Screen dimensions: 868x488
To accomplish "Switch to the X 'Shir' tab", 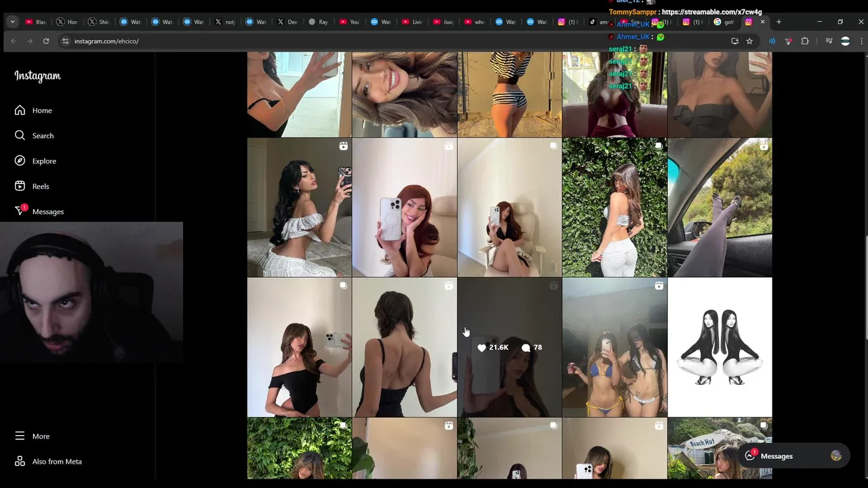I will point(98,22).
